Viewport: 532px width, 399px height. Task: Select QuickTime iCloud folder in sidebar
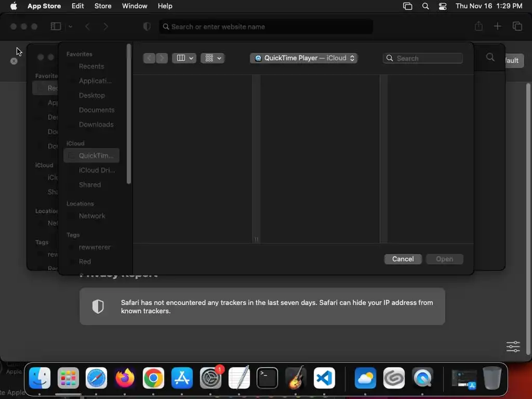[x=91, y=155]
